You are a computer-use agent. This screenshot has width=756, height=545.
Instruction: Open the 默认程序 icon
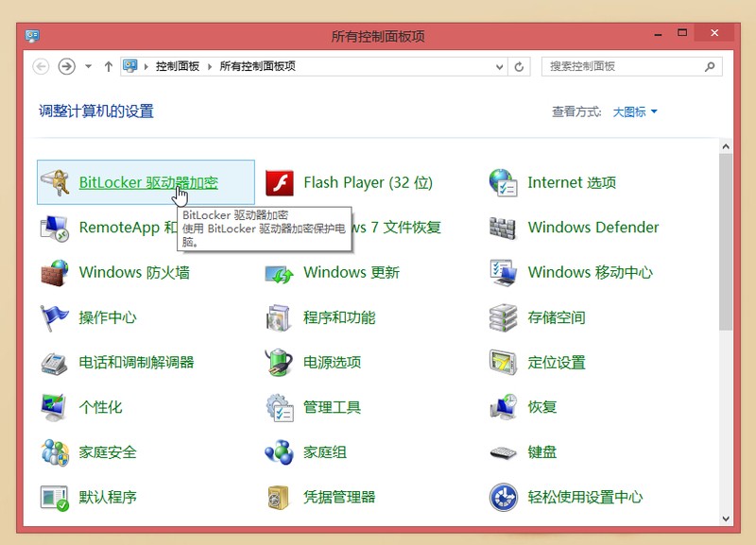click(55, 498)
